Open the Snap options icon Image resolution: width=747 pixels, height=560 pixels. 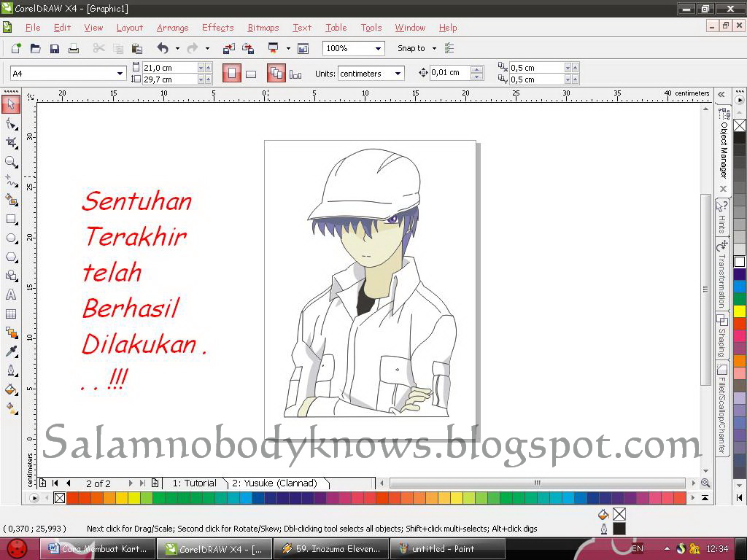[x=449, y=48]
